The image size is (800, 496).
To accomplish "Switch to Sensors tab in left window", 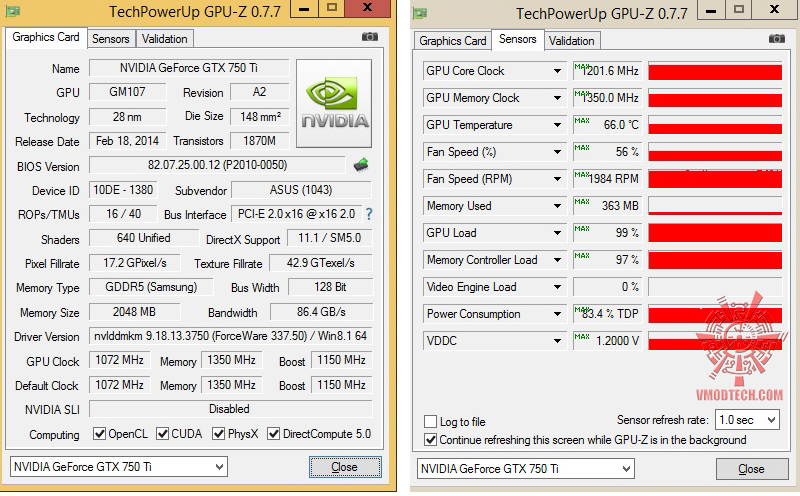I will coord(111,39).
